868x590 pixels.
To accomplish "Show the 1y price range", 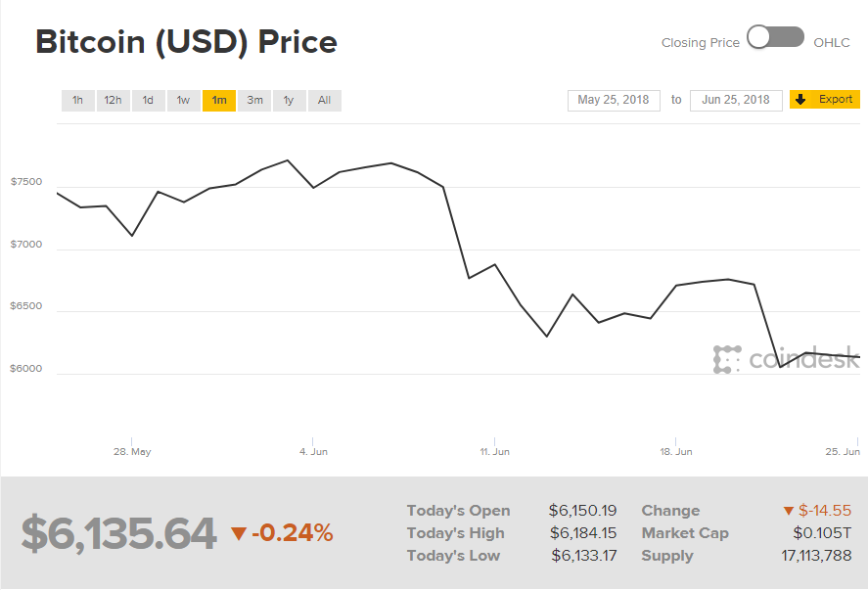I will pos(289,101).
